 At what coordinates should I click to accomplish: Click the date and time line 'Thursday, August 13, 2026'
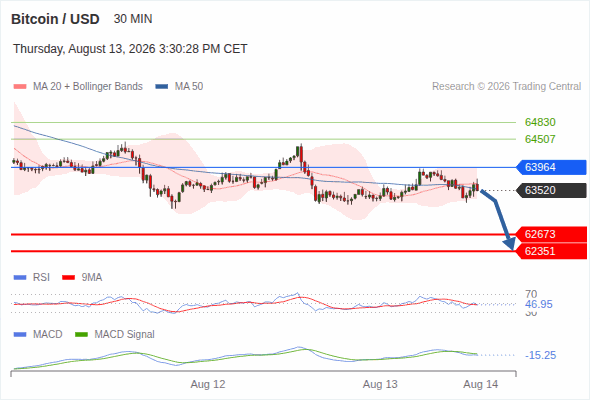(130, 49)
